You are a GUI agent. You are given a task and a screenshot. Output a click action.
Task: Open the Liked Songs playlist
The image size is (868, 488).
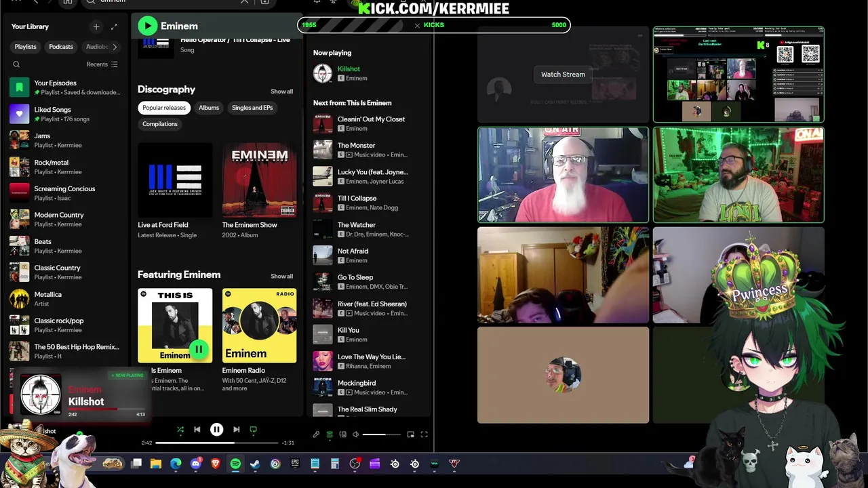click(x=67, y=114)
